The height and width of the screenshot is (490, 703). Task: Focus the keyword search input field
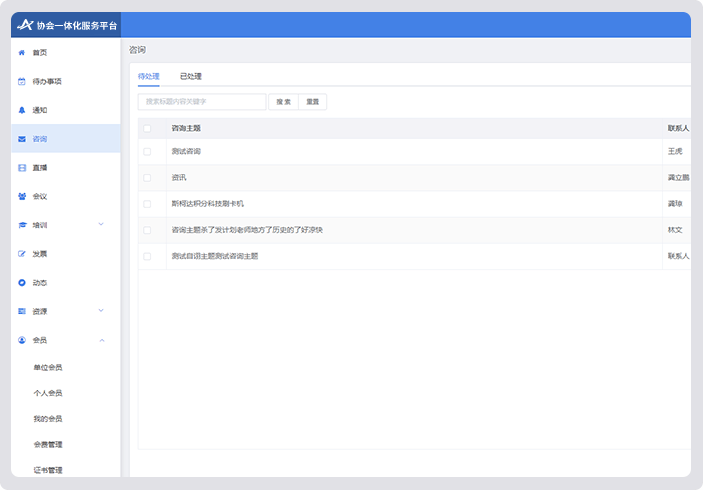click(x=202, y=102)
